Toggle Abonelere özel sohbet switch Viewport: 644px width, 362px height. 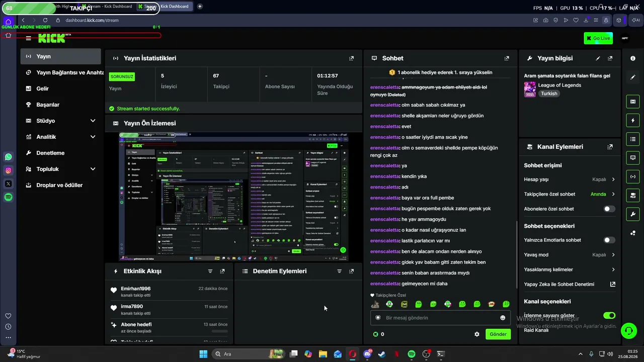pyautogui.click(x=609, y=209)
